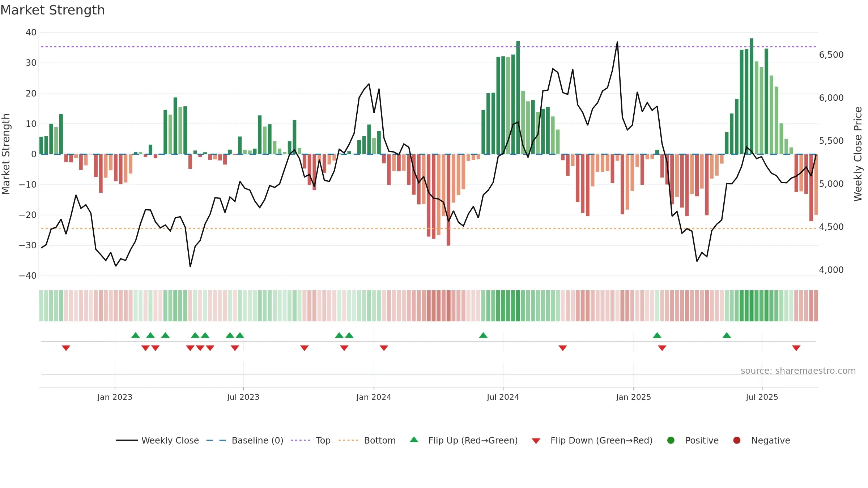This screenshot has width=868, height=488.
Task: Click the flip-up marker just after Jan 2025
Action: [x=657, y=335]
